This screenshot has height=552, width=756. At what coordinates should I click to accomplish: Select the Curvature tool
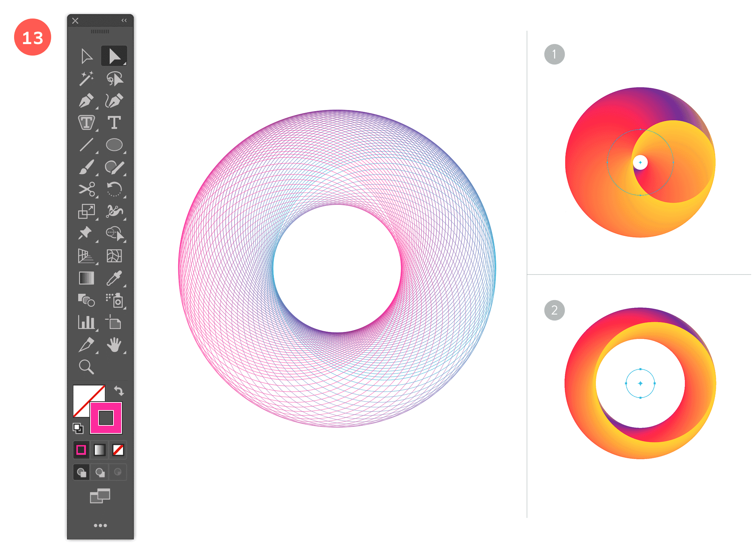click(114, 101)
